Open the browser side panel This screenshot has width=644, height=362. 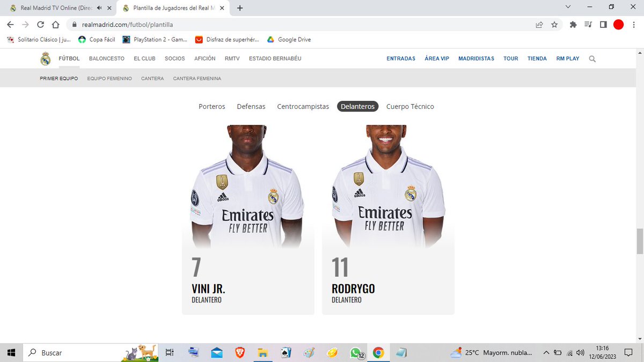click(603, 25)
